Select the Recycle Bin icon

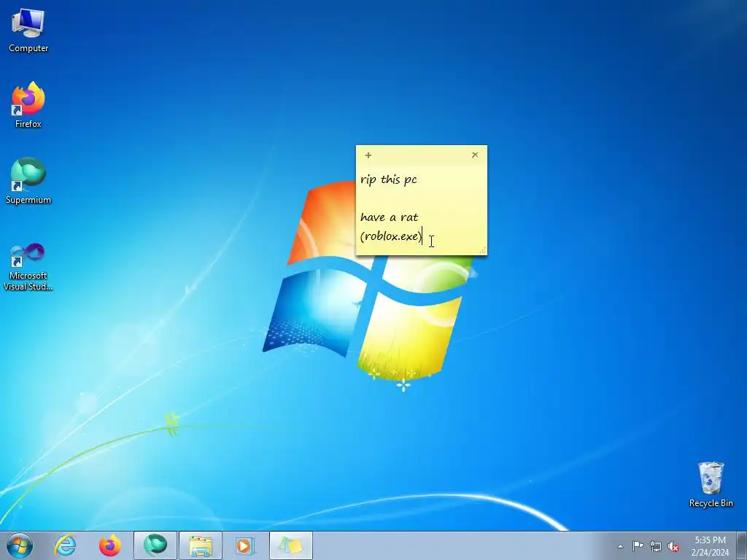tap(711, 484)
